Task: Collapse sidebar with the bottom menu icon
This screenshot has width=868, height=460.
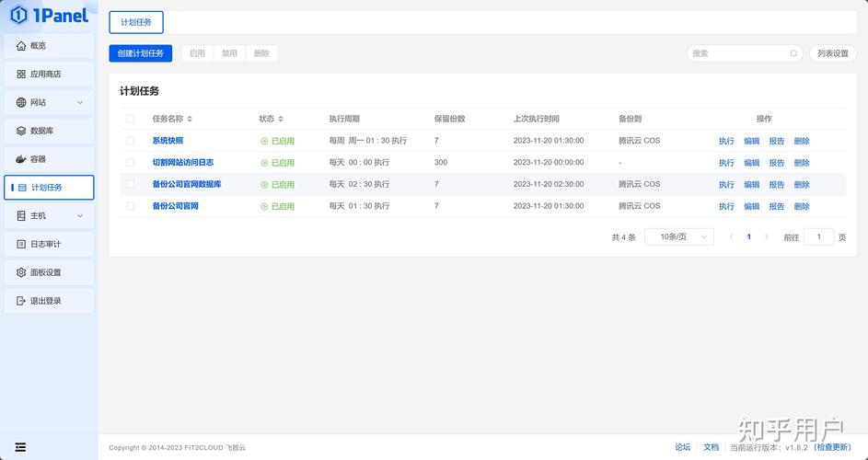Action: [20, 447]
